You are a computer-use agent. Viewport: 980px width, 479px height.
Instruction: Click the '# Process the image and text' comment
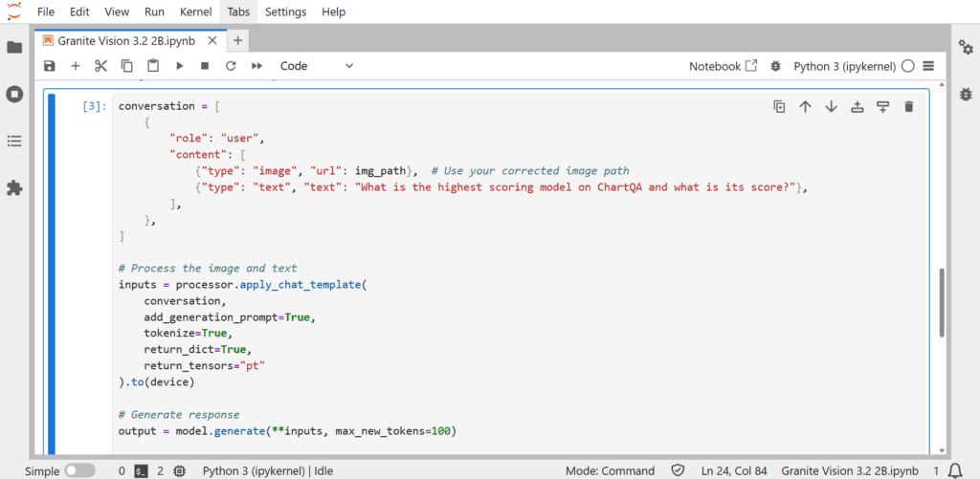pyautogui.click(x=208, y=269)
